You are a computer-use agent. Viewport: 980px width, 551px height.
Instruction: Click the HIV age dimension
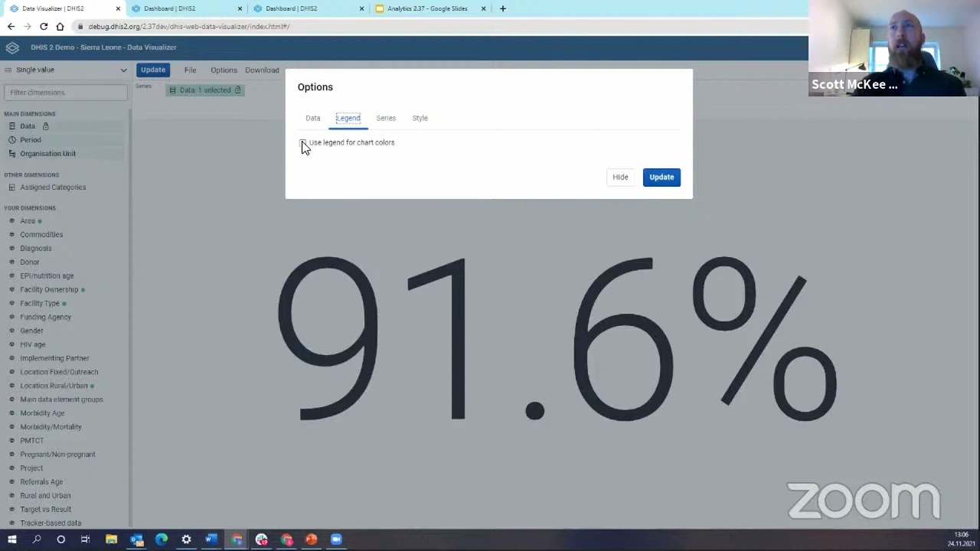(33, 344)
